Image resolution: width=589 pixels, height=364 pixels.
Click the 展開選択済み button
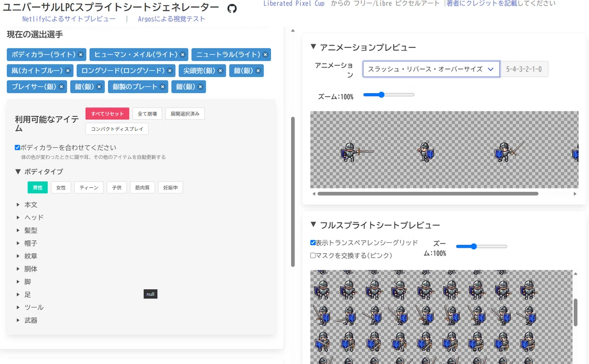pyautogui.click(x=185, y=114)
